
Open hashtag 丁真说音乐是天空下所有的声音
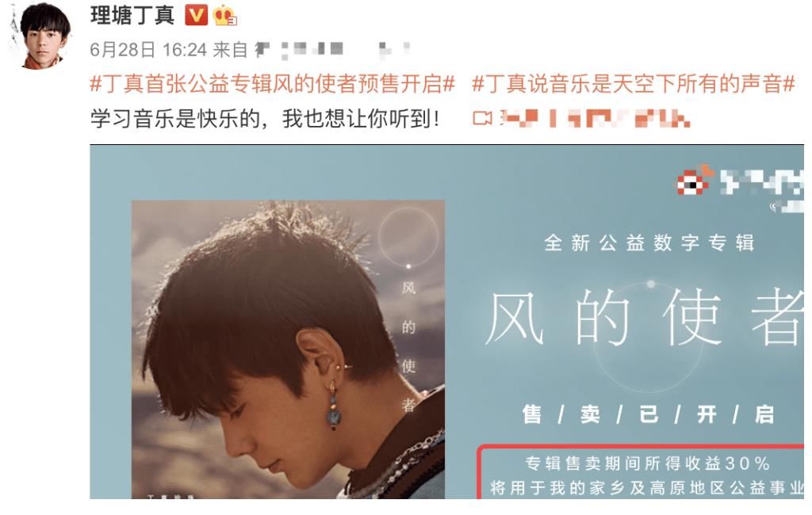pyautogui.click(x=634, y=84)
